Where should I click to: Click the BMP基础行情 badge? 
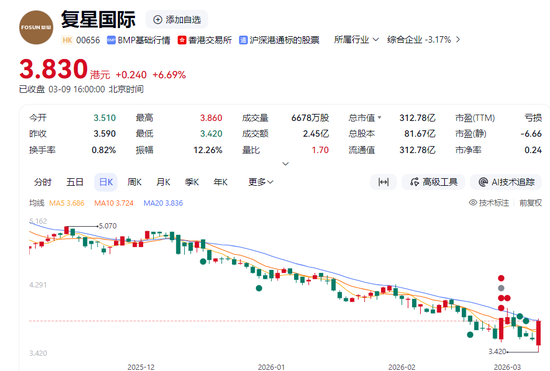[x=139, y=40]
